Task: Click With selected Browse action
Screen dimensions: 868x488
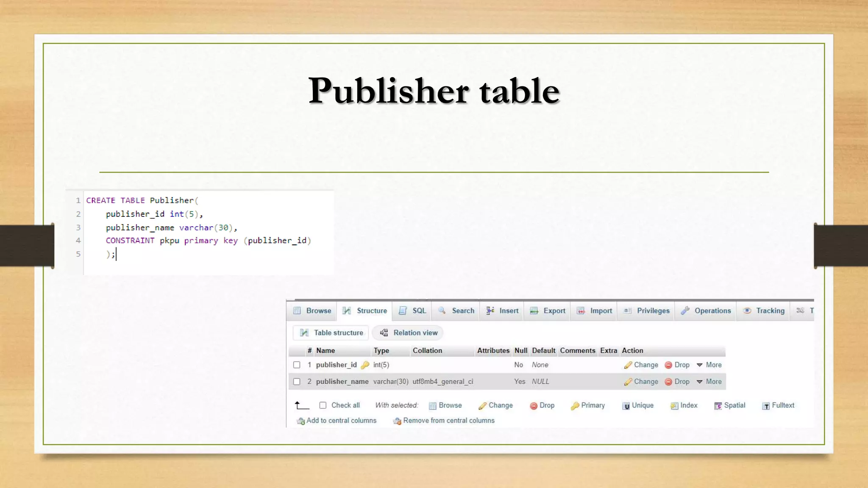Action: click(x=445, y=405)
